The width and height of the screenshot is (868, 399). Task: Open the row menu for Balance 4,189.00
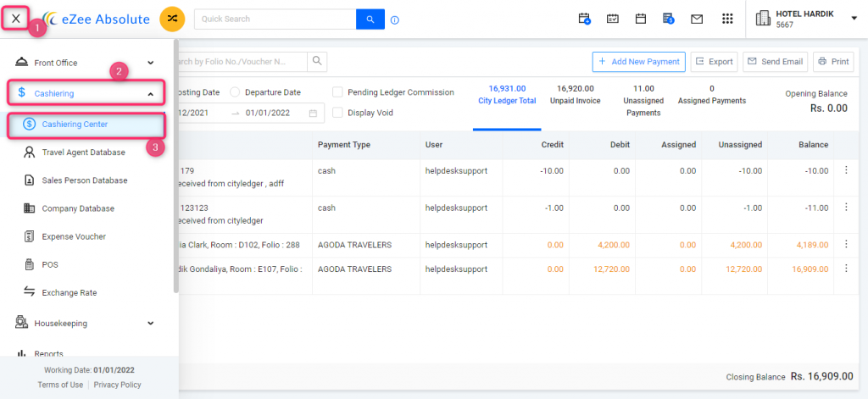(x=845, y=244)
